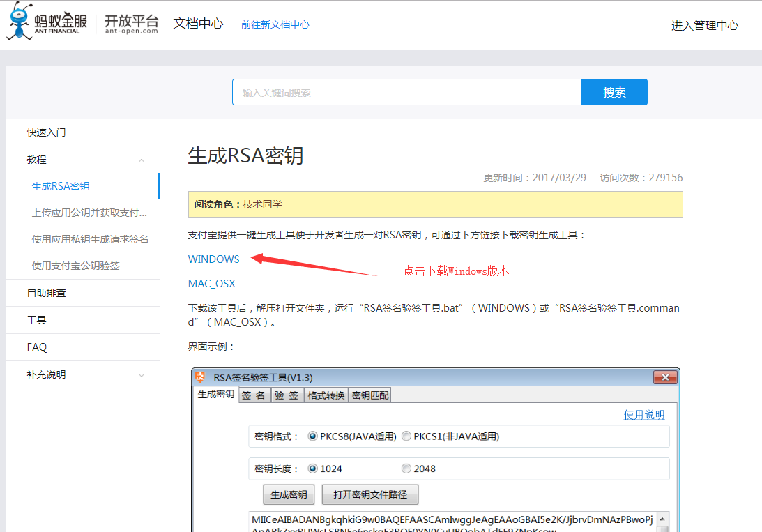The height and width of the screenshot is (532, 762).
Task: Click the 教程 sidebar heading
Action: [36, 160]
